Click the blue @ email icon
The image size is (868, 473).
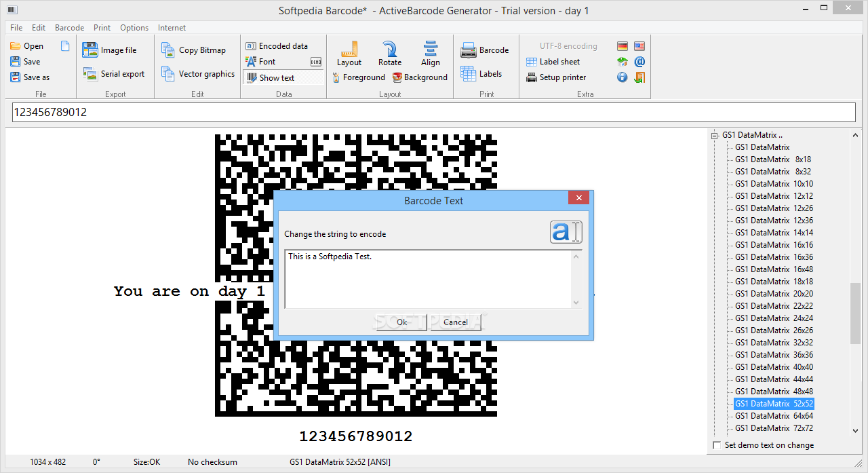click(x=639, y=62)
